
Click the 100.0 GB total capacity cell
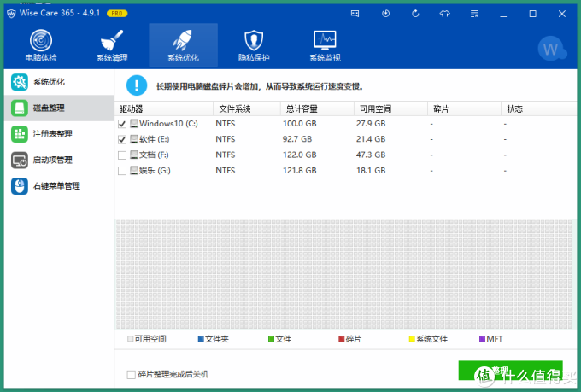pos(299,123)
